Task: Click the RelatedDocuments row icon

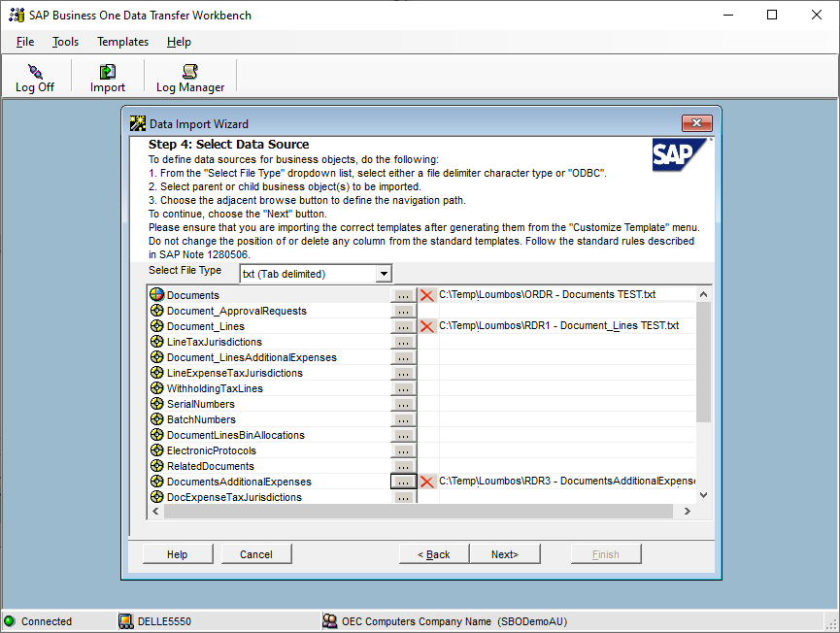Action: [156, 466]
